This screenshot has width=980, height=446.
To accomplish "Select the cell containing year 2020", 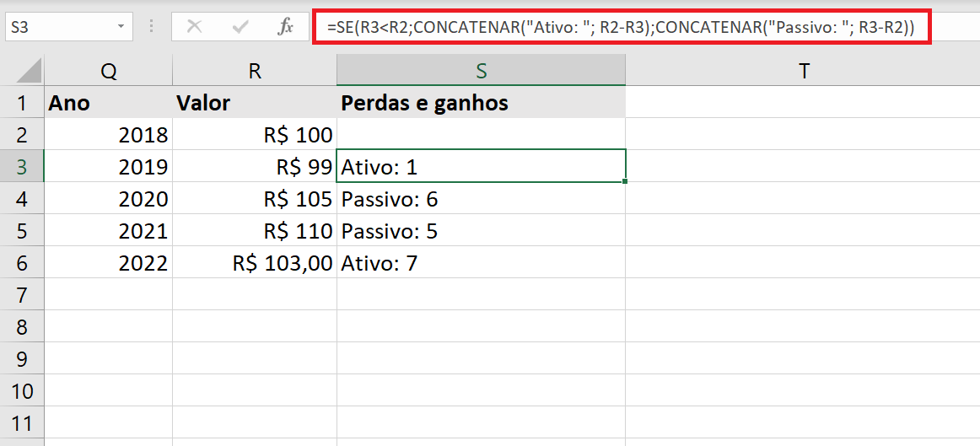I will (x=109, y=199).
